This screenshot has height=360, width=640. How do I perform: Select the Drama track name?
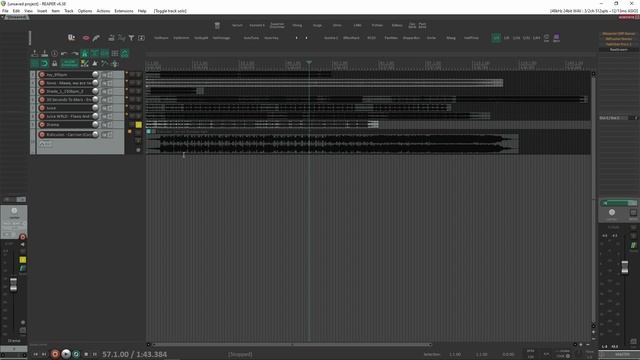click(53, 124)
